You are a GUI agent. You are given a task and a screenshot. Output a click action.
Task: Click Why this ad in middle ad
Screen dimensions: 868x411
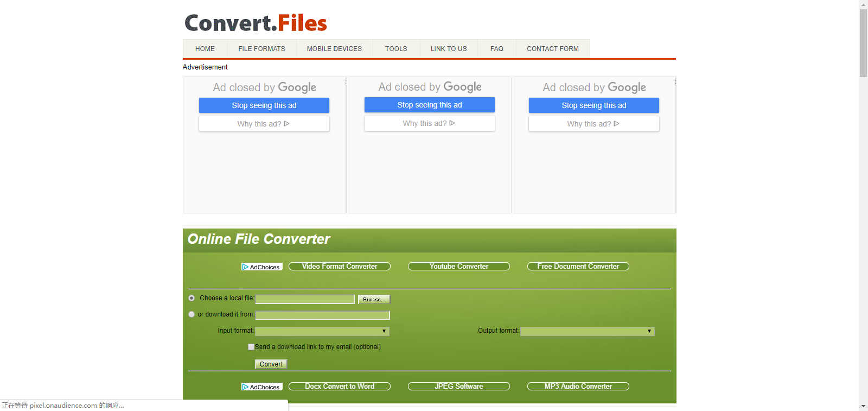[x=430, y=123]
